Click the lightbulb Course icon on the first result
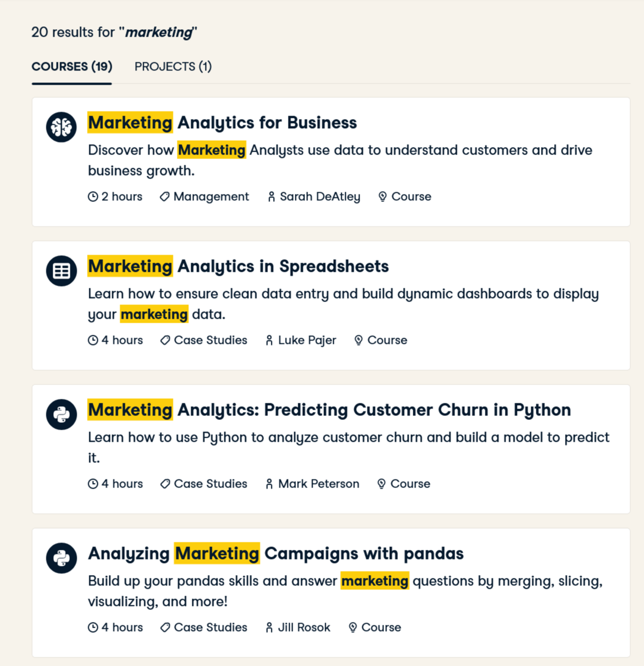The image size is (644, 666). (x=382, y=196)
